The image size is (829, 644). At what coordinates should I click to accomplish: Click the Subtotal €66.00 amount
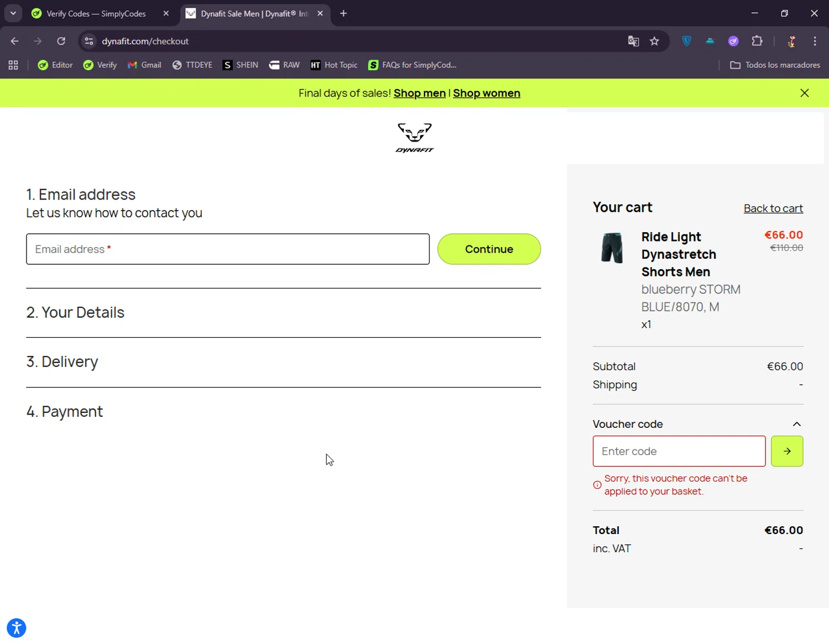(785, 366)
